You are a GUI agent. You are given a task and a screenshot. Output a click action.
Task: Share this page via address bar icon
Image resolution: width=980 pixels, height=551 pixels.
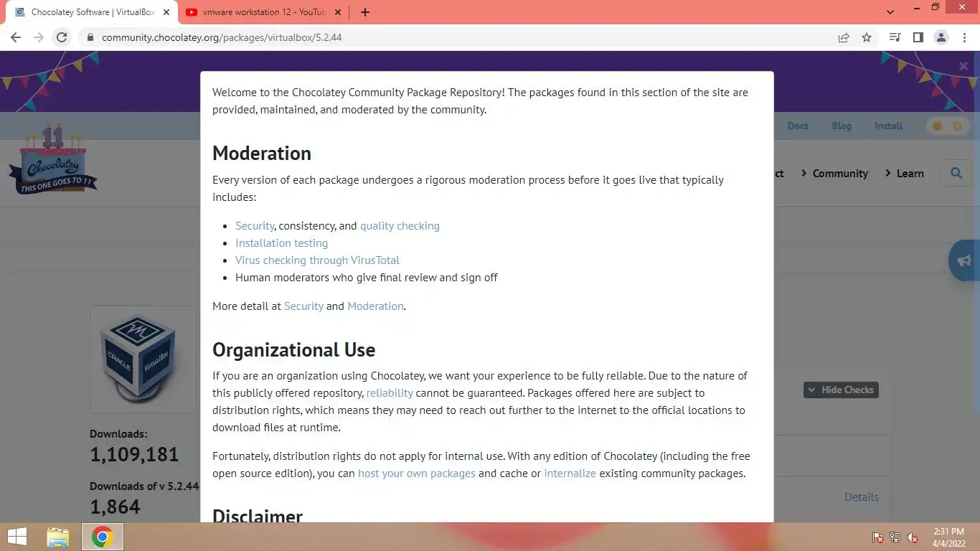point(844,37)
